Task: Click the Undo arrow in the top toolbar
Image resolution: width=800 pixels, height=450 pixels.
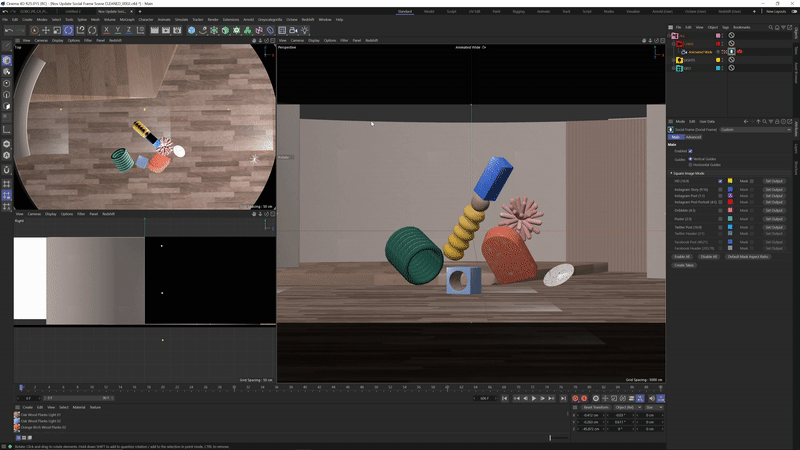Action: [8, 31]
